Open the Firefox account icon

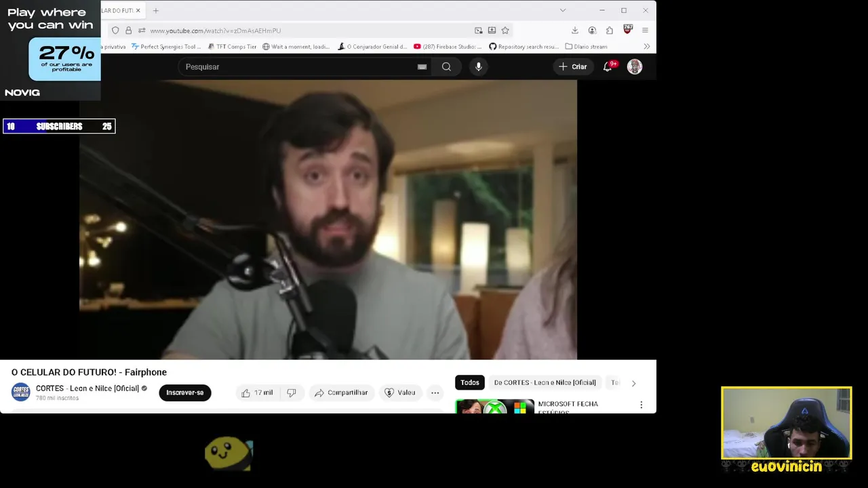tap(592, 30)
